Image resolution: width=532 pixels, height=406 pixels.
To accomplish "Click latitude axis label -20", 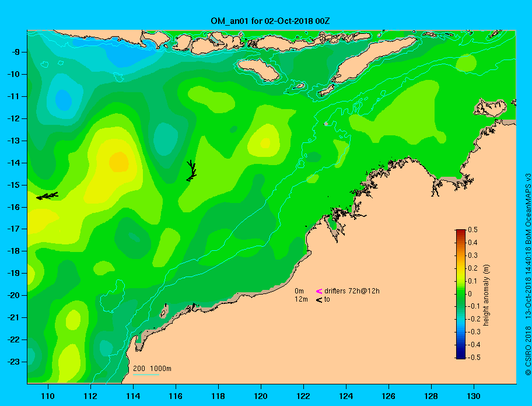I will tap(14, 295).
